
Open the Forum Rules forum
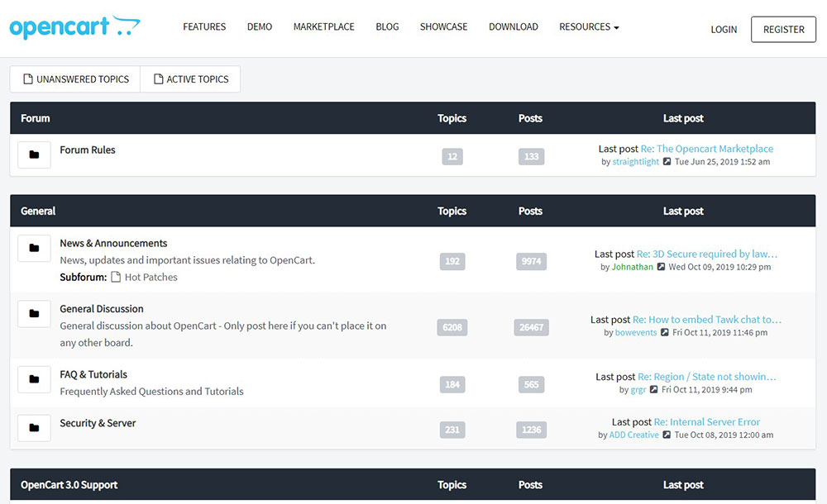[88, 150]
